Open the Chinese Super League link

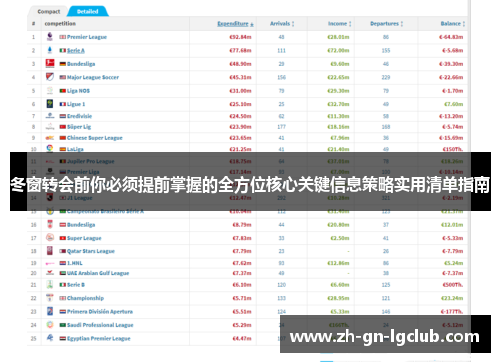pyautogui.click(x=95, y=138)
